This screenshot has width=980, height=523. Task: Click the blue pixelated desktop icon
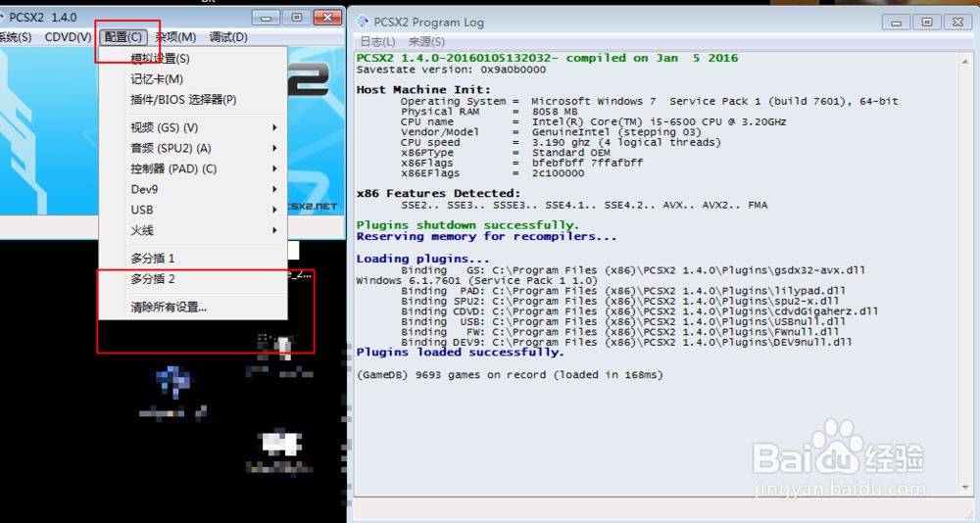click(173, 382)
